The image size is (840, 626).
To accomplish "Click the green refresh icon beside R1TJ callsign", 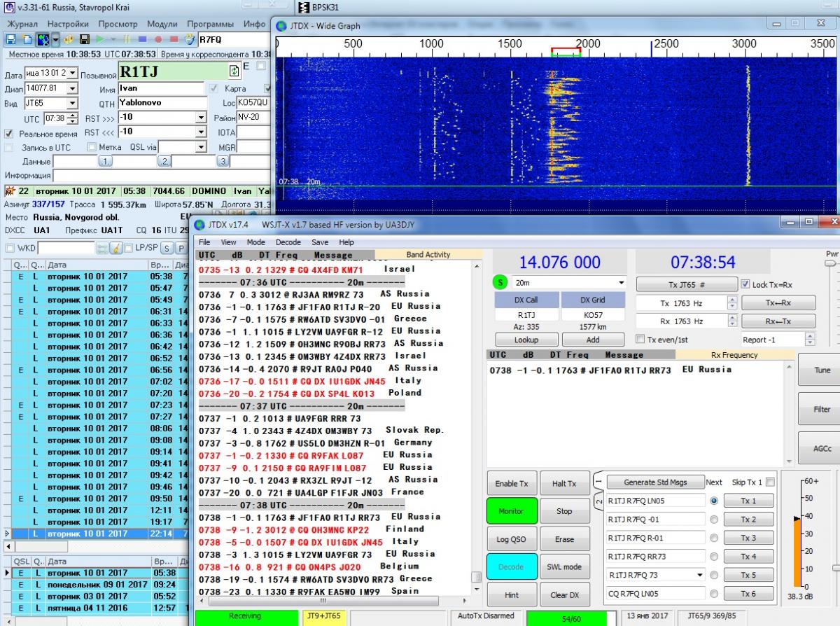I will pyautogui.click(x=234, y=71).
